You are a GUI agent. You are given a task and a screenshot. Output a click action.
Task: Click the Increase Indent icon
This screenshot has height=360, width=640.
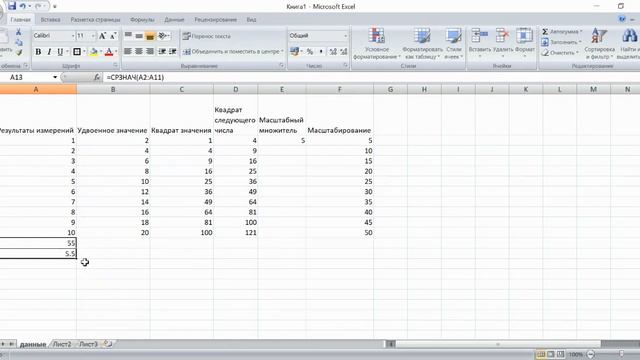(x=173, y=51)
